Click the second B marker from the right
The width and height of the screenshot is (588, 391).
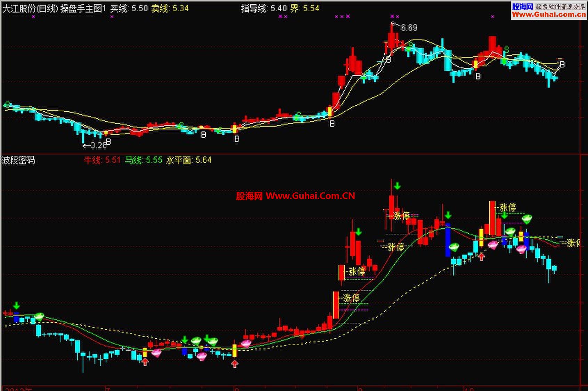(478, 76)
